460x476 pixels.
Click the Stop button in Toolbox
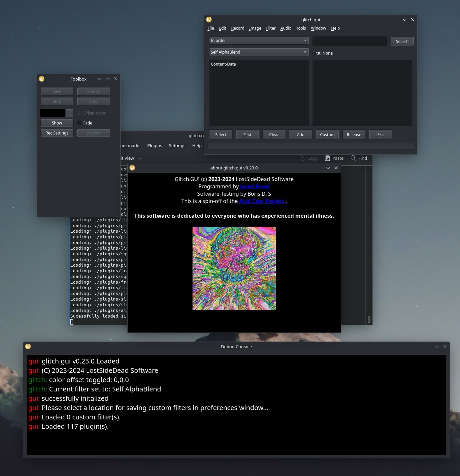57,101
